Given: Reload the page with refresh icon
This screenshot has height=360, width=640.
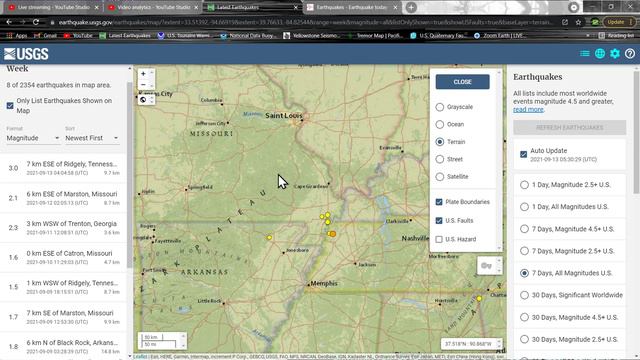Looking at the screenshot, I should 36,22.
